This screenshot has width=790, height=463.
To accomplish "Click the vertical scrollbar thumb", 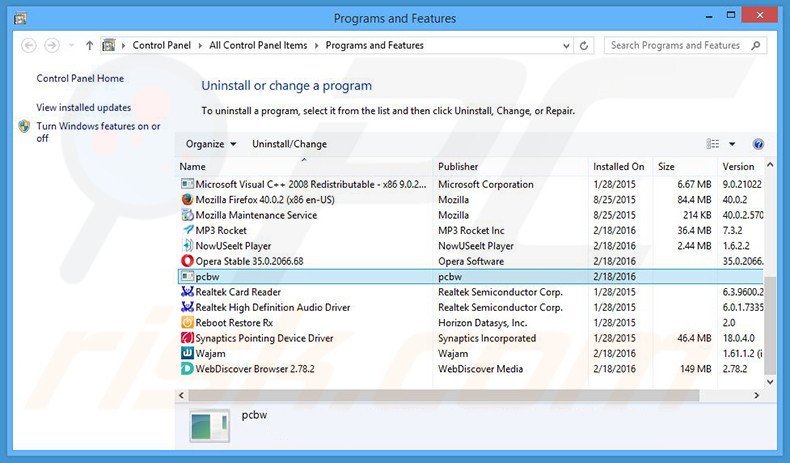I will (x=770, y=326).
